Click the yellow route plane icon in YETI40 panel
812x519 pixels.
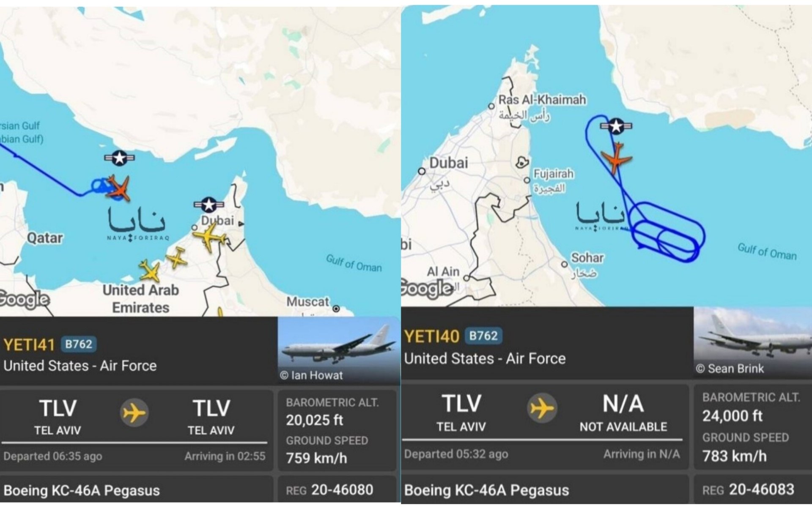[541, 408]
